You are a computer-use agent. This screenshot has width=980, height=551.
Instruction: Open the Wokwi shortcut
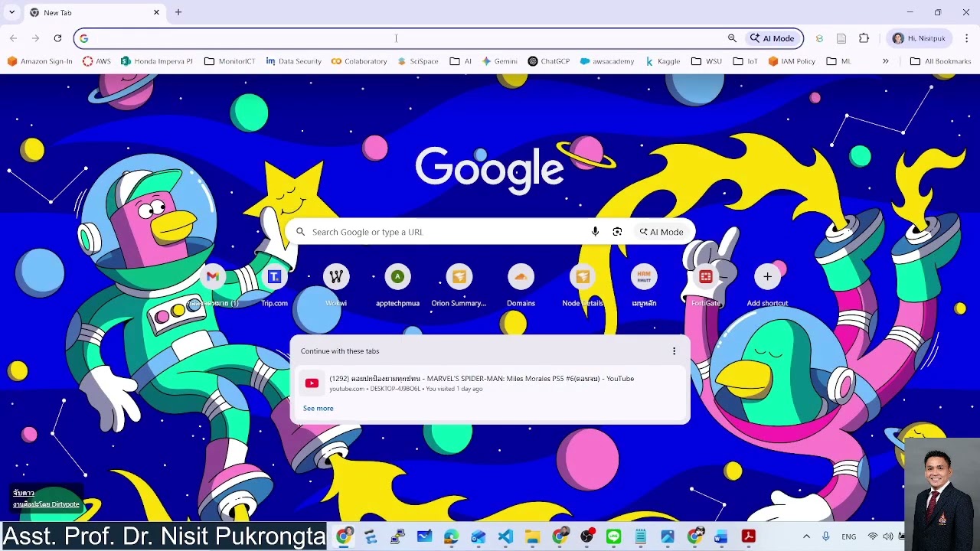[336, 285]
